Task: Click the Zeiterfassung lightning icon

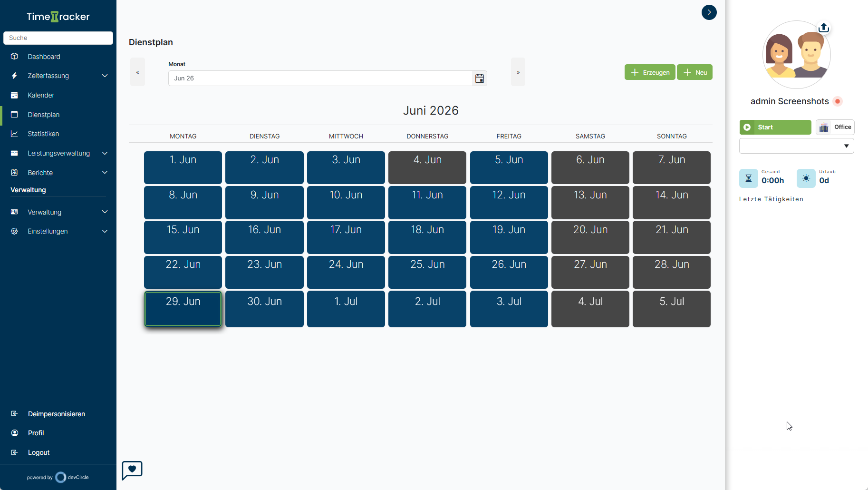Action: point(14,76)
